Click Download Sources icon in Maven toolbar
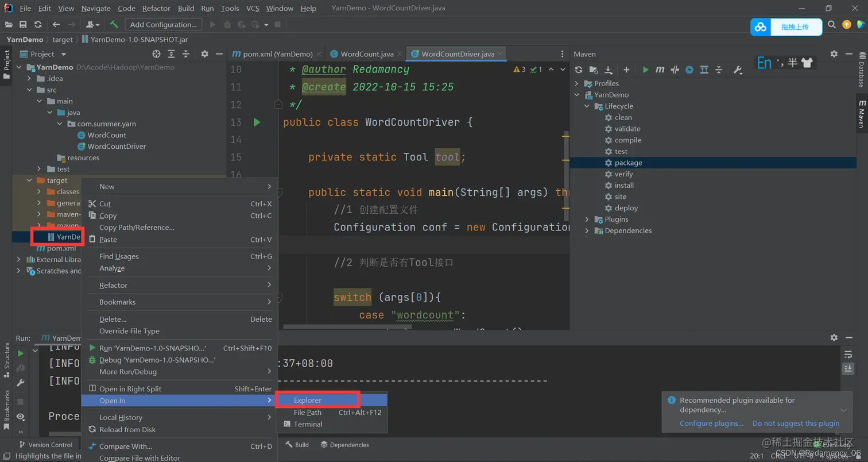The image size is (868, 462). [x=609, y=70]
